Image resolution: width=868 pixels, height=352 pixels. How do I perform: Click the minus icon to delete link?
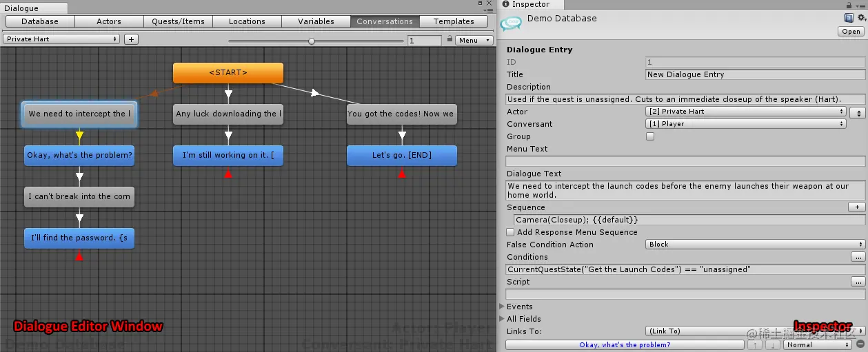[x=860, y=344]
